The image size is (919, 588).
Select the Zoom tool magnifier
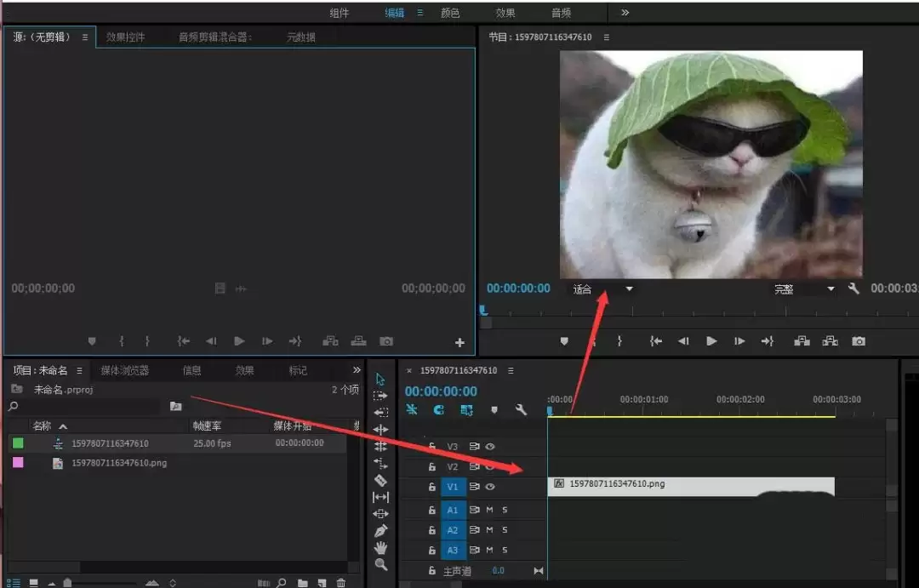(380, 564)
